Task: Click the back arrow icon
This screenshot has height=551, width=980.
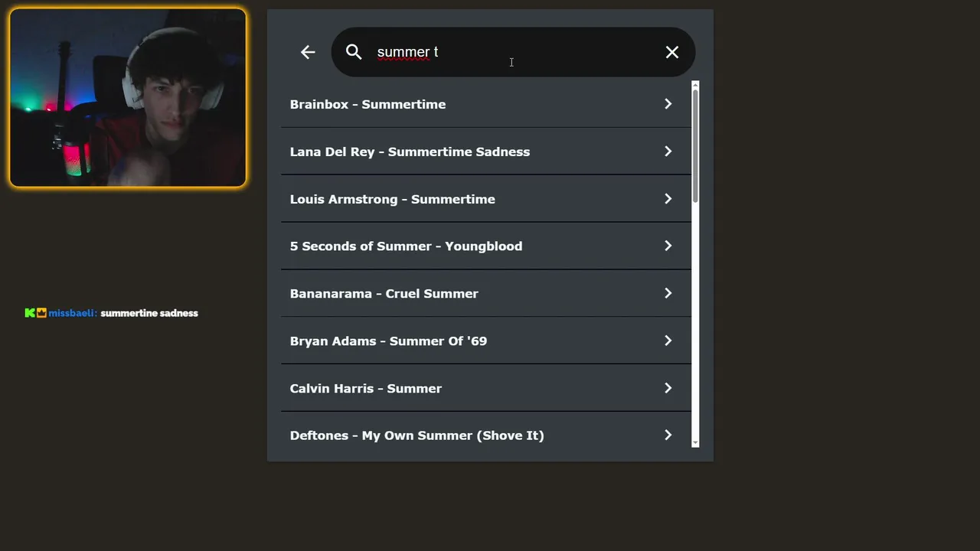Action: (308, 52)
